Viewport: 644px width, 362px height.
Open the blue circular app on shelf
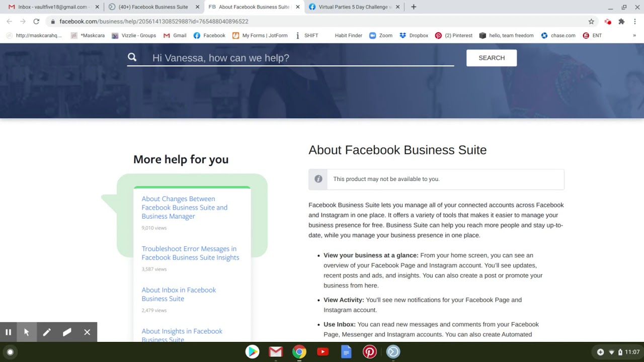coord(393,352)
